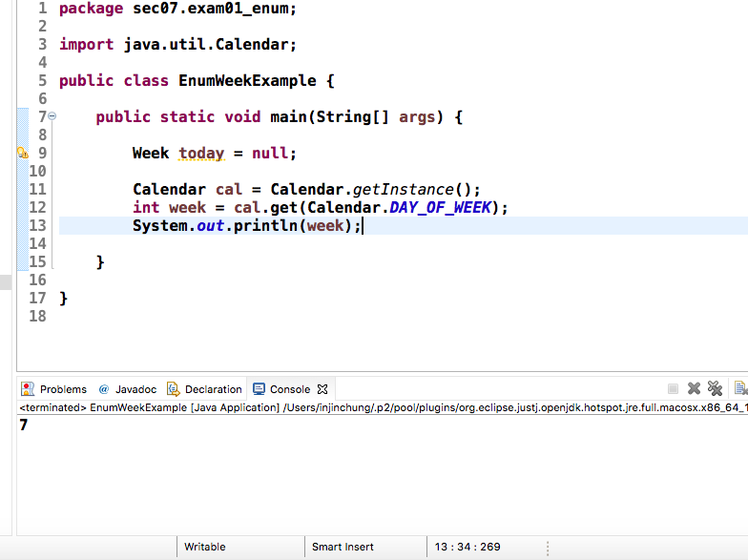Click the Declaration tab icon

[x=174, y=389]
